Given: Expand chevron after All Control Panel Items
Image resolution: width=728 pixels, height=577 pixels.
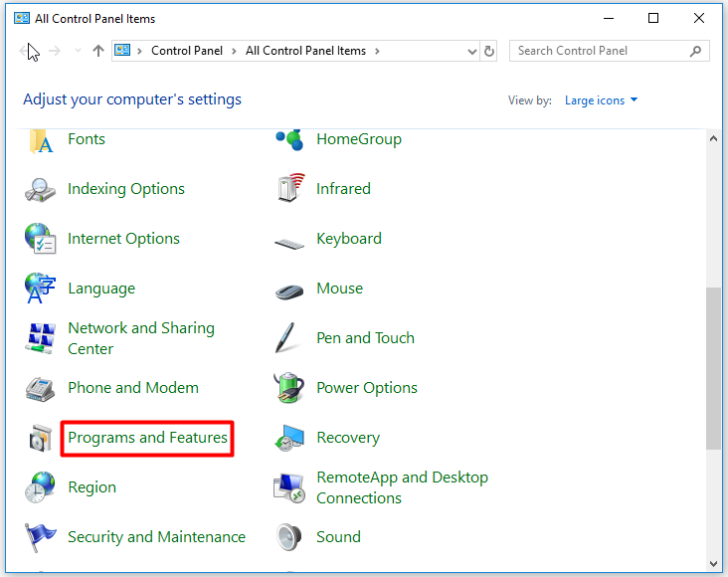Looking at the screenshot, I should point(377,51).
